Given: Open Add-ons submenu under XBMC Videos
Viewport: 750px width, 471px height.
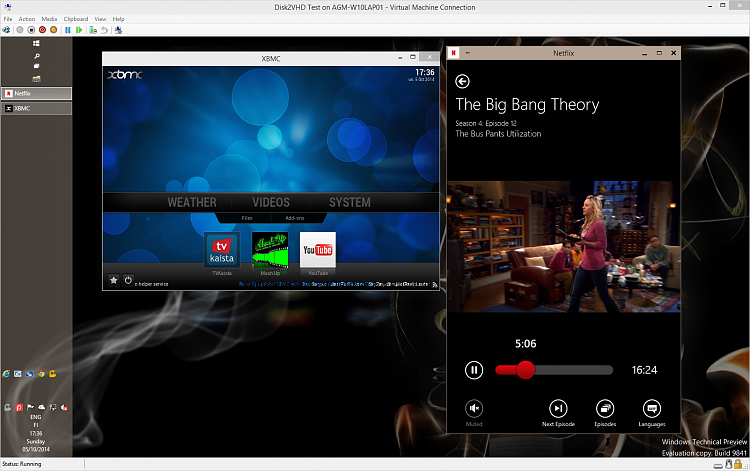Looking at the screenshot, I should [x=295, y=218].
